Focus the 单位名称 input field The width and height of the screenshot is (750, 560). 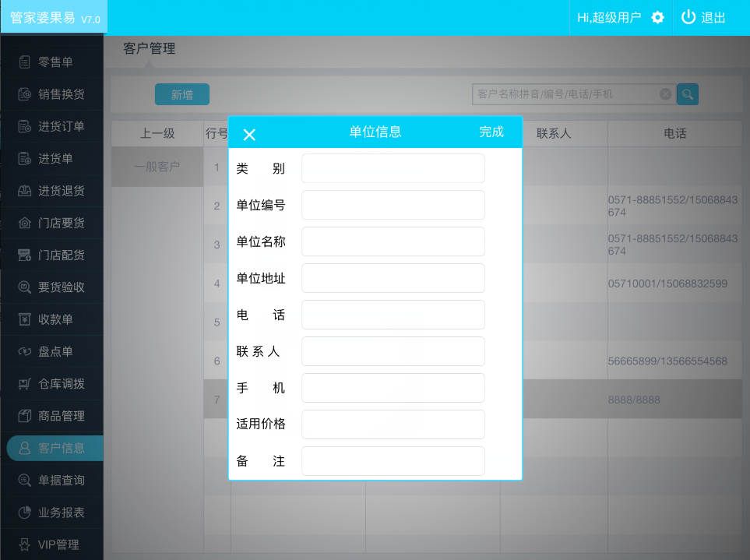point(393,241)
